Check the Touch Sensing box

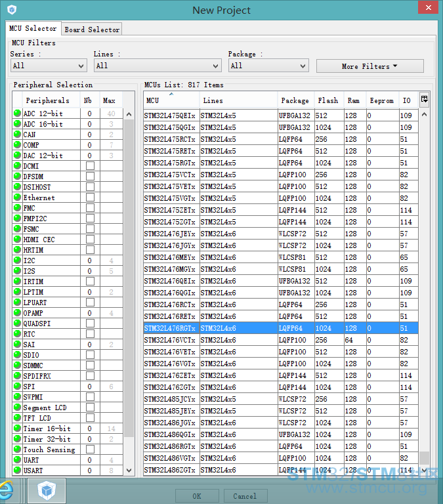[91, 449]
